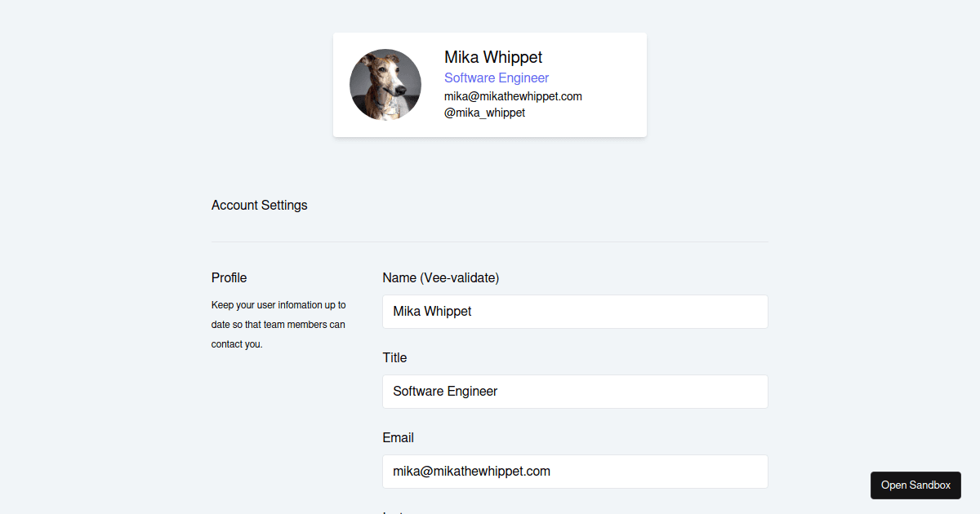
Task: Click the divider line under Account Settings
Action: point(490,242)
